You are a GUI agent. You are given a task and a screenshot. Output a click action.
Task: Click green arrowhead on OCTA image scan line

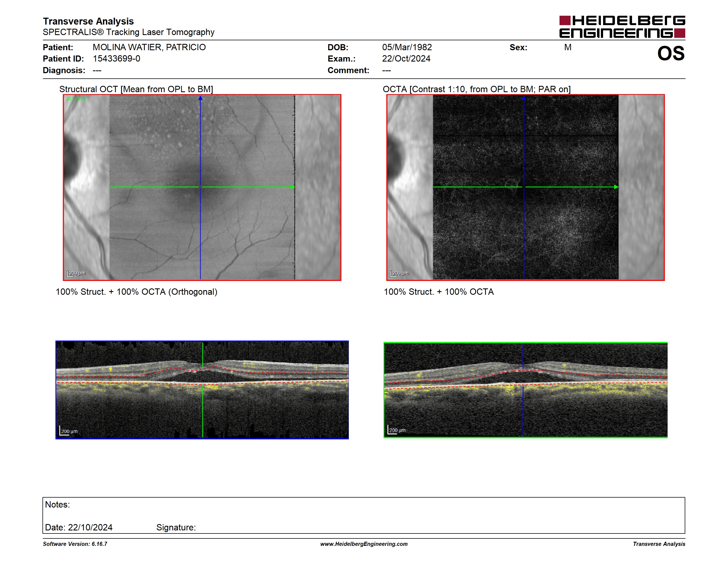616,187
